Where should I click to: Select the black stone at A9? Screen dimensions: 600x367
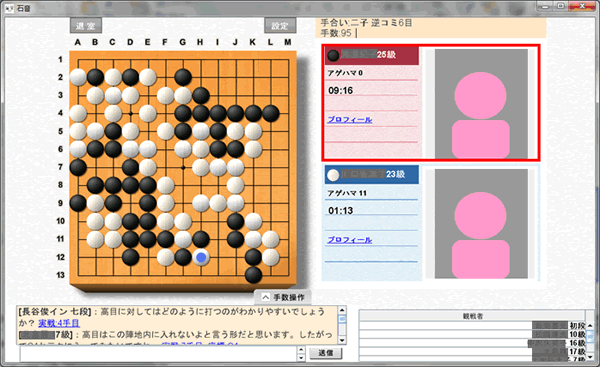(78, 203)
